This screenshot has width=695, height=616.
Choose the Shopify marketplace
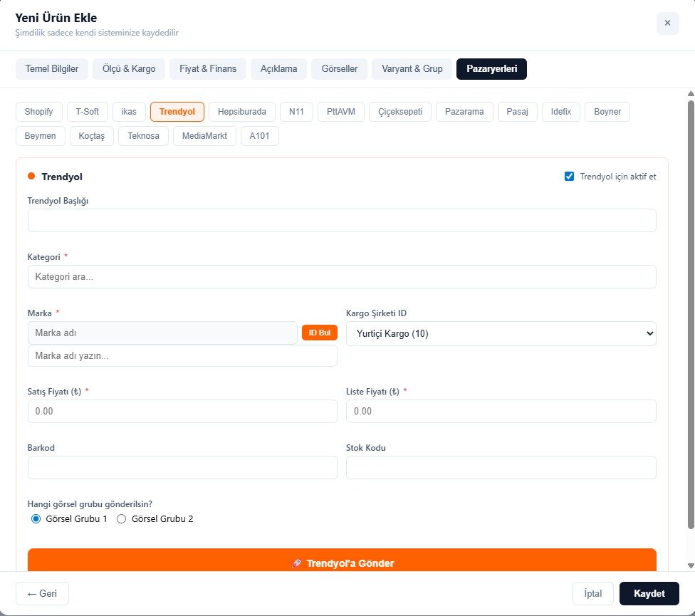[x=39, y=112]
